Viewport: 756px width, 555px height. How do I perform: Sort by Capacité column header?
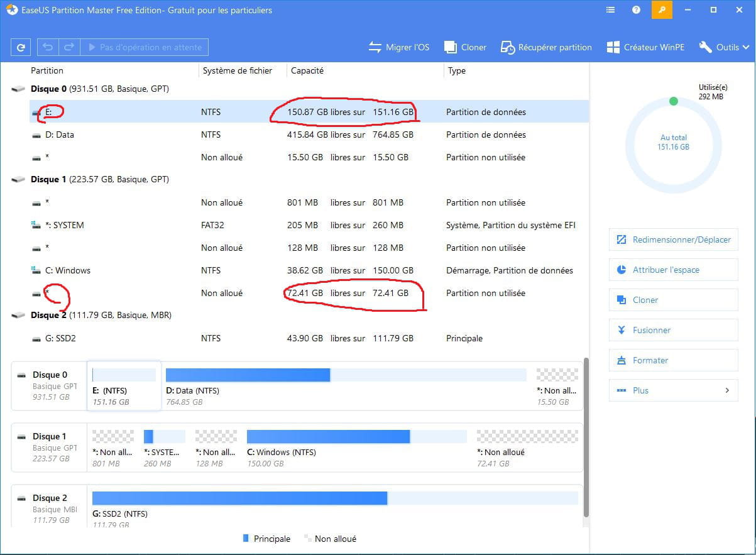coord(307,71)
